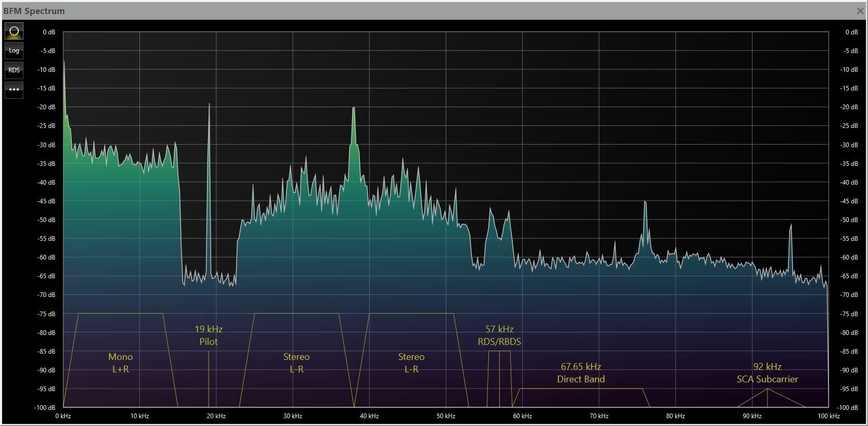Image resolution: width=868 pixels, height=426 pixels.
Task: Click the left -50 dB axis label
Action: coord(47,220)
